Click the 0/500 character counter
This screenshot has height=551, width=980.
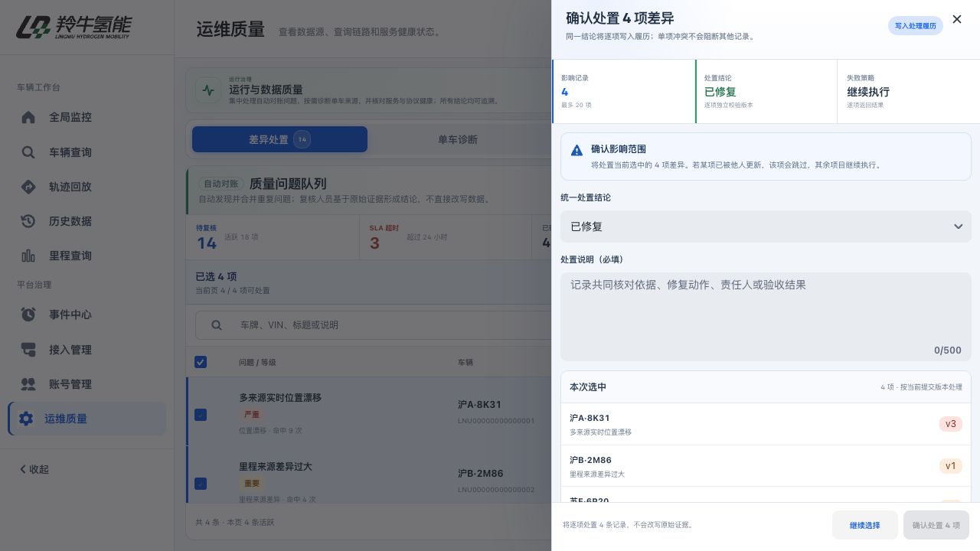(948, 350)
